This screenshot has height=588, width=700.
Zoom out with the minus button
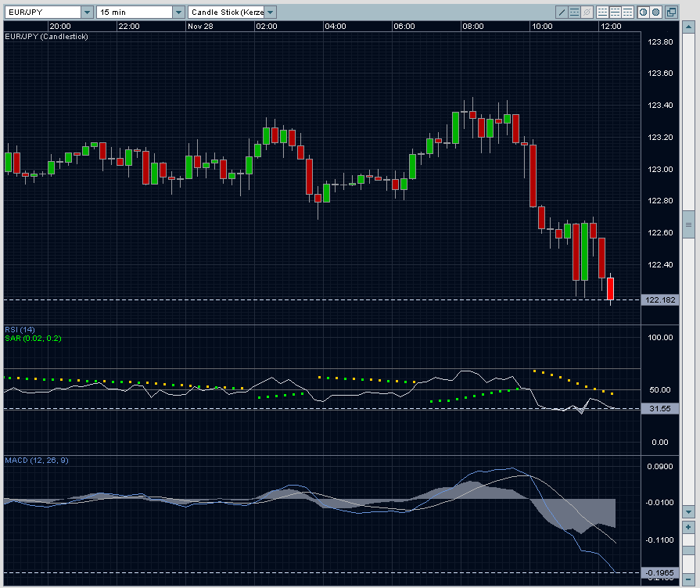point(688,579)
